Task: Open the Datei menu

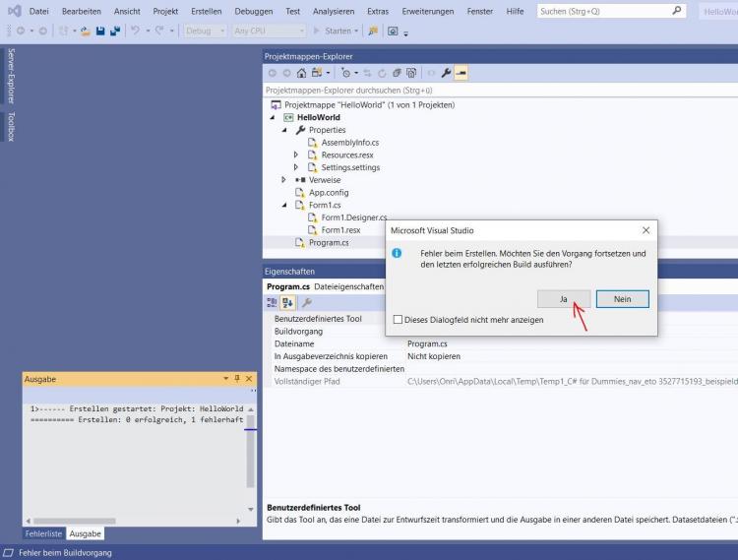Action: (38, 11)
